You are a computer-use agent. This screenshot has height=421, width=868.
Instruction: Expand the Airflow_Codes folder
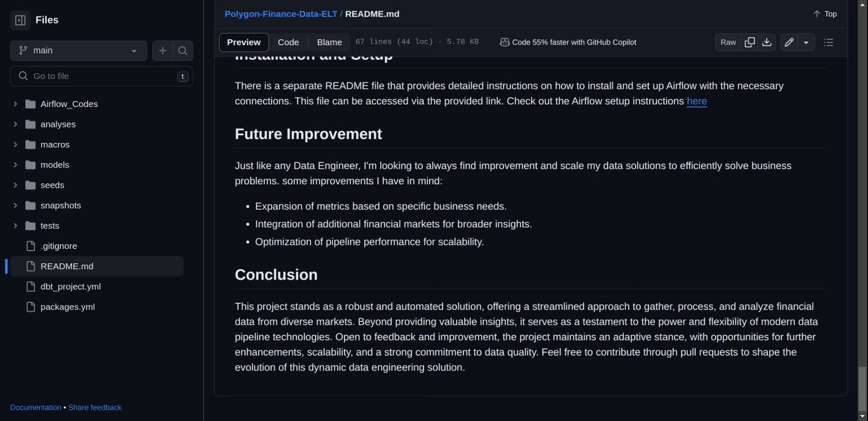click(15, 104)
